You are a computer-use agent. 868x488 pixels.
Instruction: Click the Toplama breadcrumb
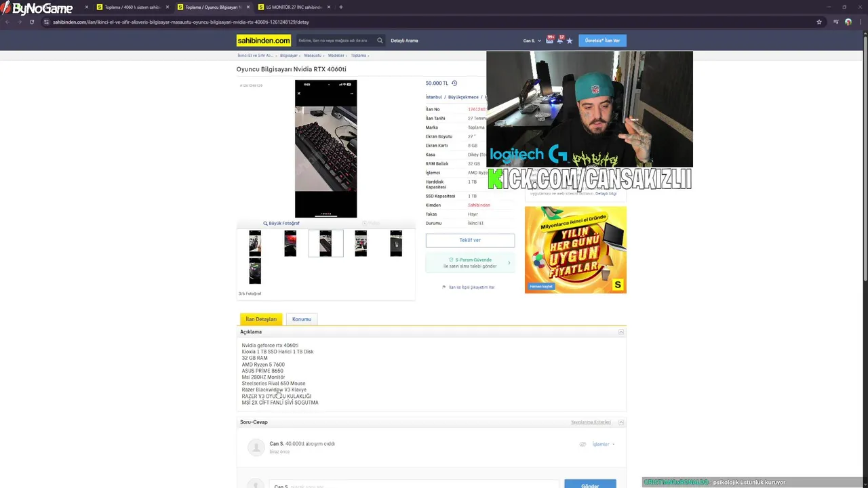click(x=359, y=56)
